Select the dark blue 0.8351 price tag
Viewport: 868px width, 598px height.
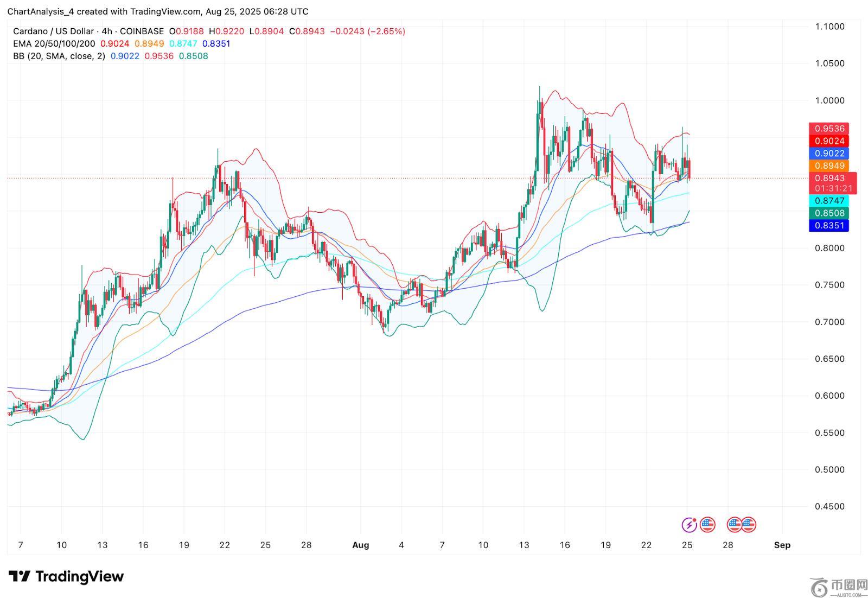click(x=829, y=226)
